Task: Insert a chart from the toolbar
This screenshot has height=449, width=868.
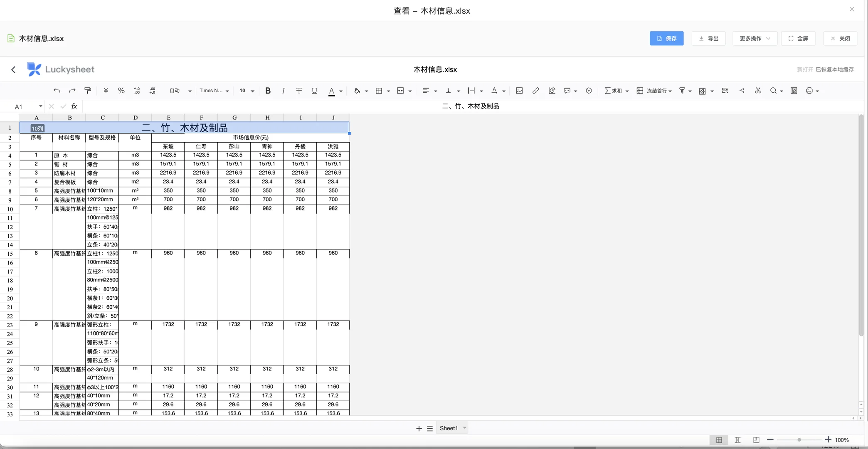Action: (x=552, y=90)
